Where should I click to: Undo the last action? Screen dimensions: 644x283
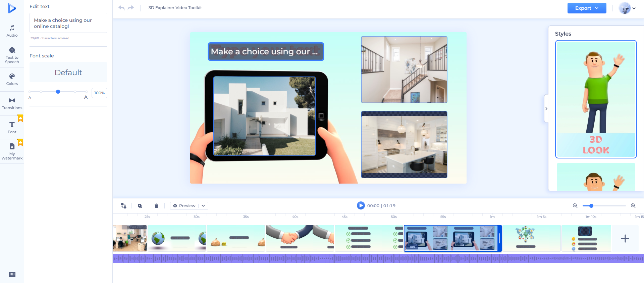pyautogui.click(x=121, y=8)
